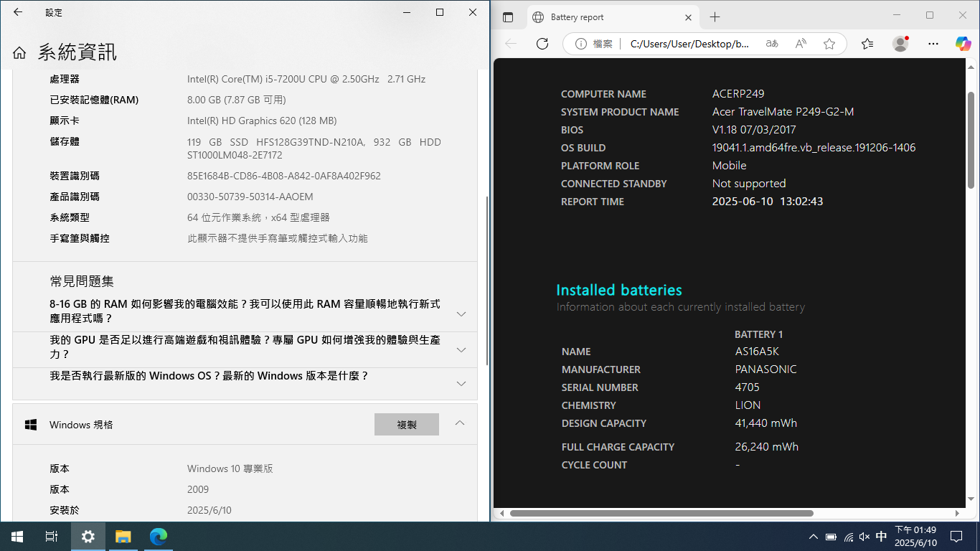The height and width of the screenshot is (551, 980).
Task: Click the Windows logo next to Windows 規格
Action: 31,425
